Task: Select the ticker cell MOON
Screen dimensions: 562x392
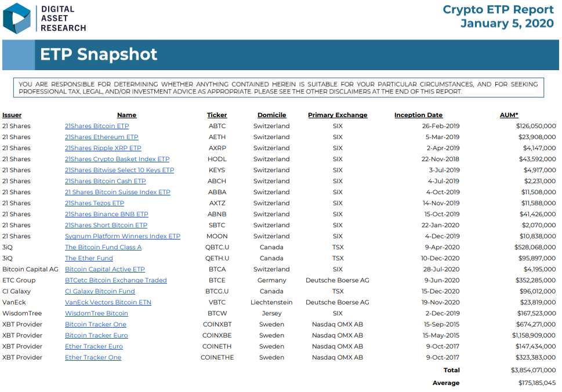Action: [217, 236]
